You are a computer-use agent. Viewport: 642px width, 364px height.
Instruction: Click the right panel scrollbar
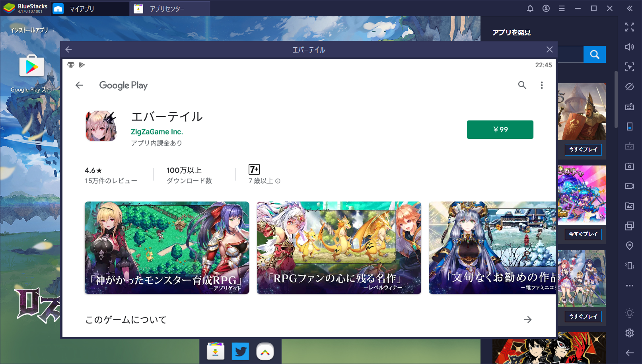pos(616,99)
